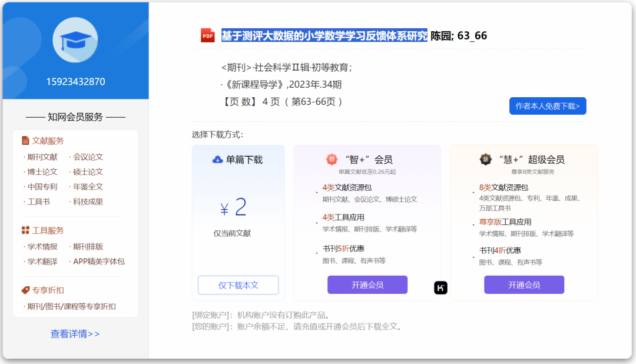Click the 工具服务 grid icon
636x364 pixels.
(25, 230)
